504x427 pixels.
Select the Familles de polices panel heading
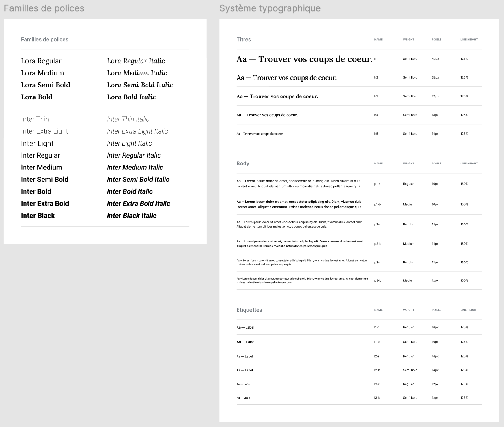click(45, 39)
